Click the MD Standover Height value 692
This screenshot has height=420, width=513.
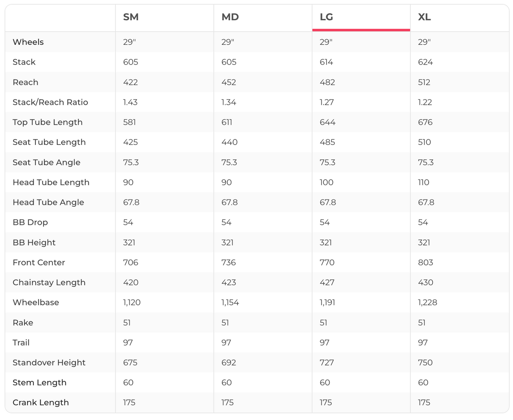pyautogui.click(x=229, y=363)
